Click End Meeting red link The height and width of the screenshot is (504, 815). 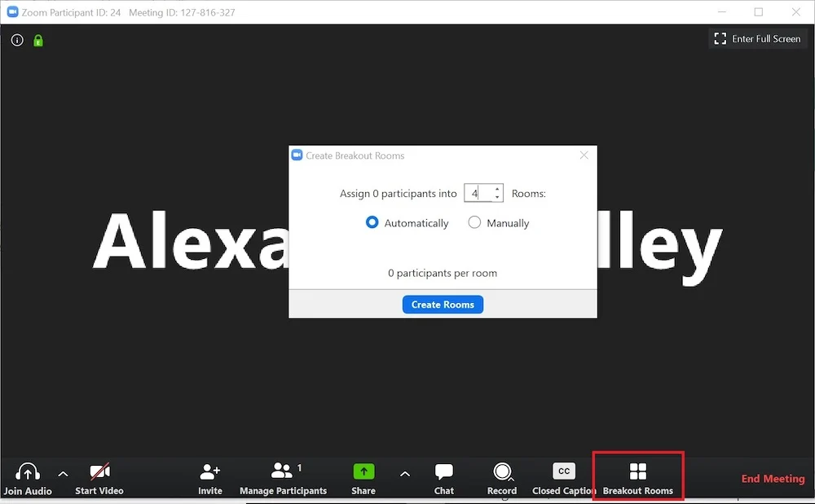pos(773,479)
